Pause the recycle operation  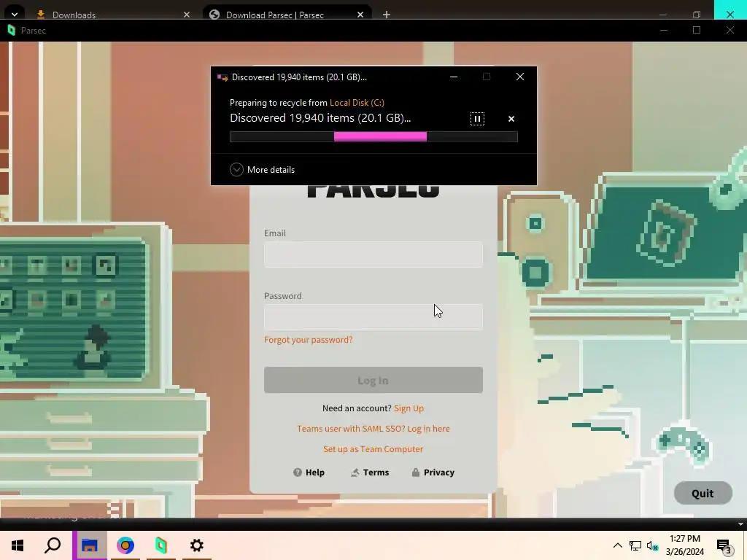click(477, 119)
